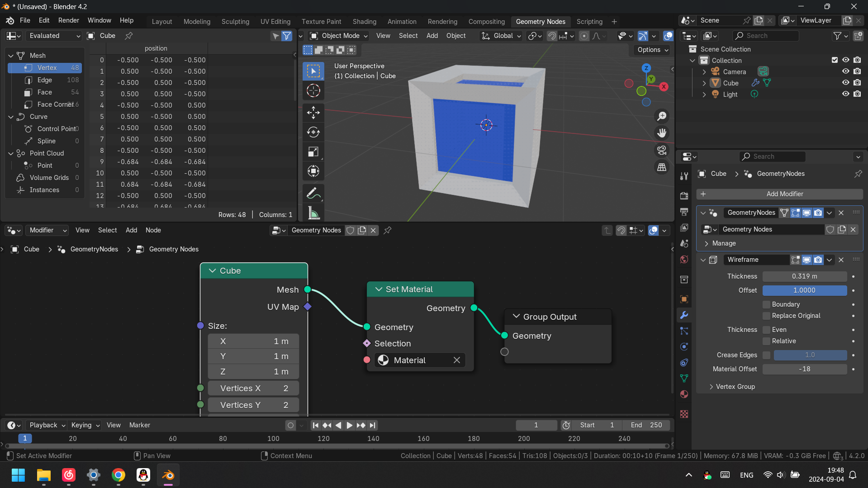Image resolution: width=868 pixels, height=488 pixels.
Task: Click the Vertices X field on Cube node
Action: pyautogui.click(x=253, y=388)
